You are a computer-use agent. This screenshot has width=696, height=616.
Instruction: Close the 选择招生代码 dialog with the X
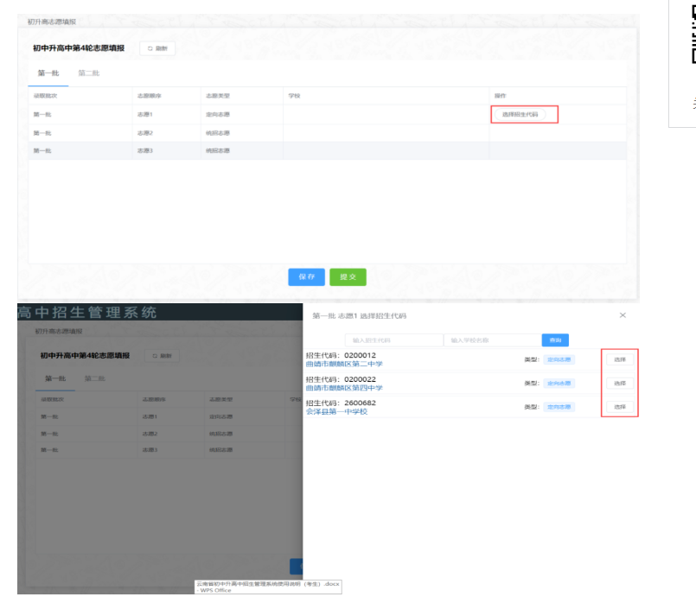tap(623, 316)
